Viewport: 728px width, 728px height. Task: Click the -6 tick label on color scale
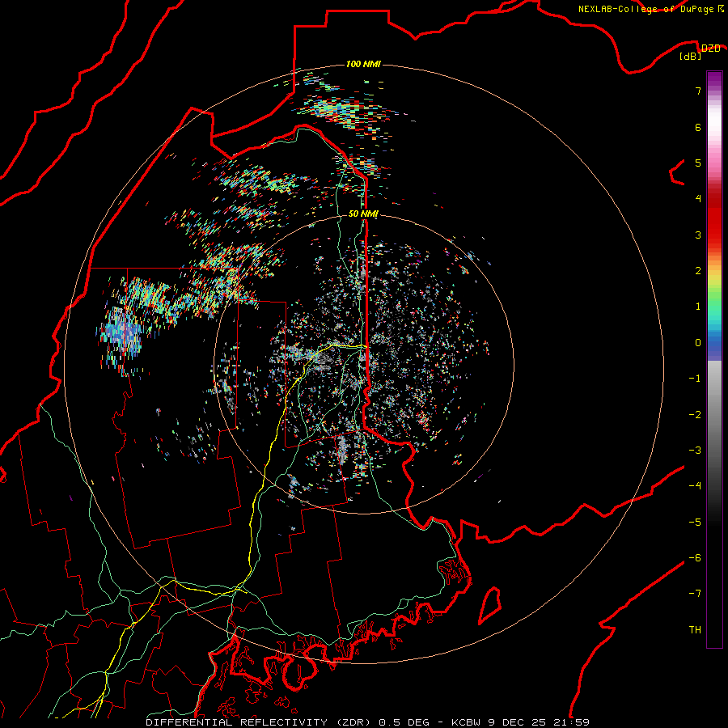tap(695, 558)
